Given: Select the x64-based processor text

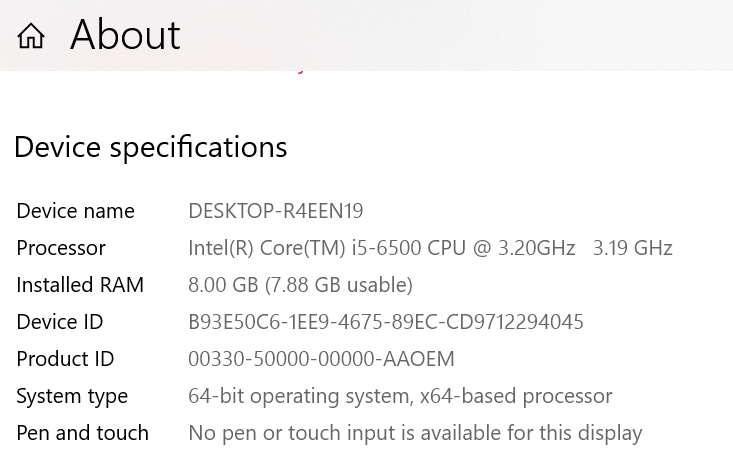Looking at the screenshot, I should pyautogui.click(x=516, y=397).
